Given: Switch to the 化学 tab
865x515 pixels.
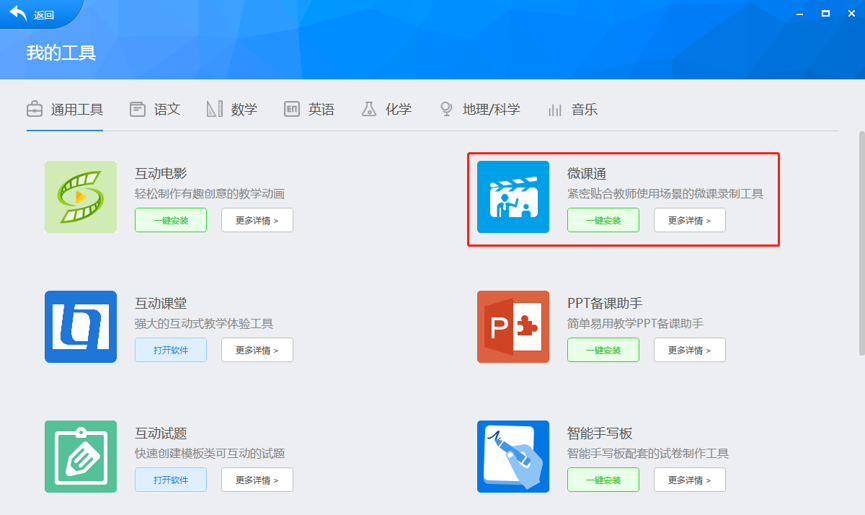Looking at the screenshot, I should pyautogui.click(x=387, y=109).
